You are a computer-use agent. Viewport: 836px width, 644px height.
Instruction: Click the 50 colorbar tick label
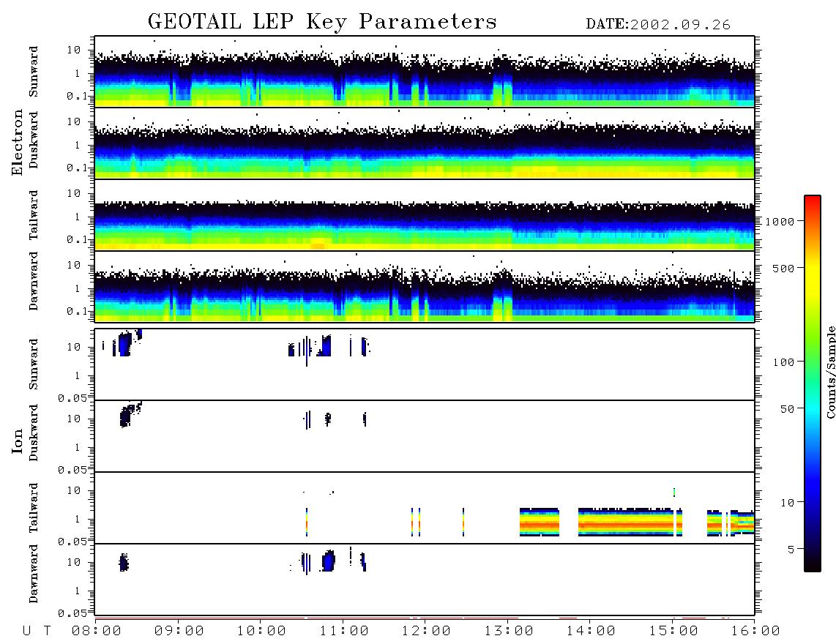pos(788,409)
